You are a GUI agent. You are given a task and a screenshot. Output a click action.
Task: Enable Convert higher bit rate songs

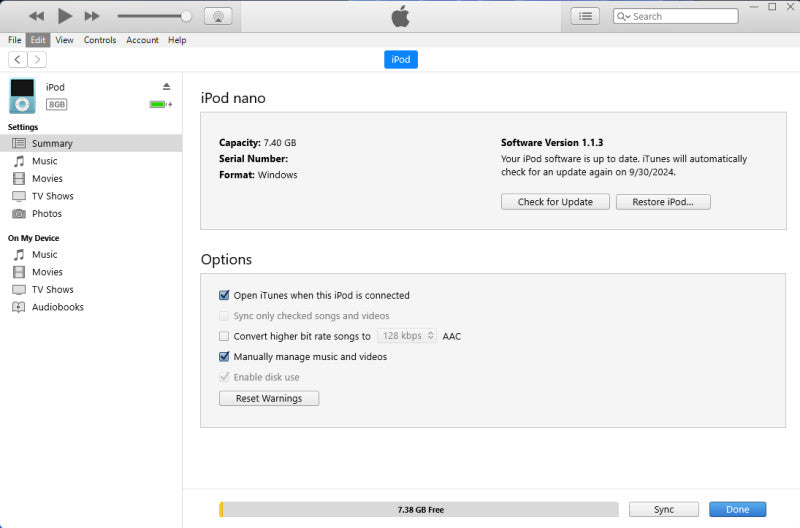click(224, 336)
